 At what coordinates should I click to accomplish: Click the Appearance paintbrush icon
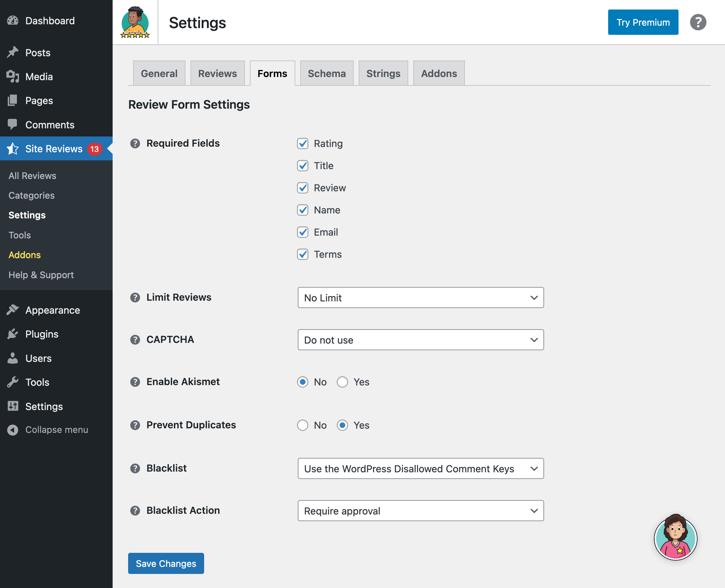click(13, 310)
